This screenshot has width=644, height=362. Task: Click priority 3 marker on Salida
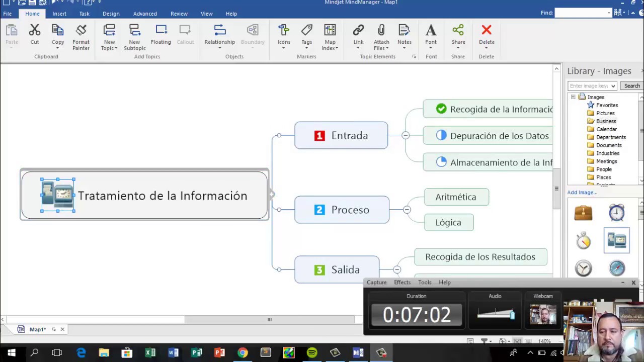[319, 270]
